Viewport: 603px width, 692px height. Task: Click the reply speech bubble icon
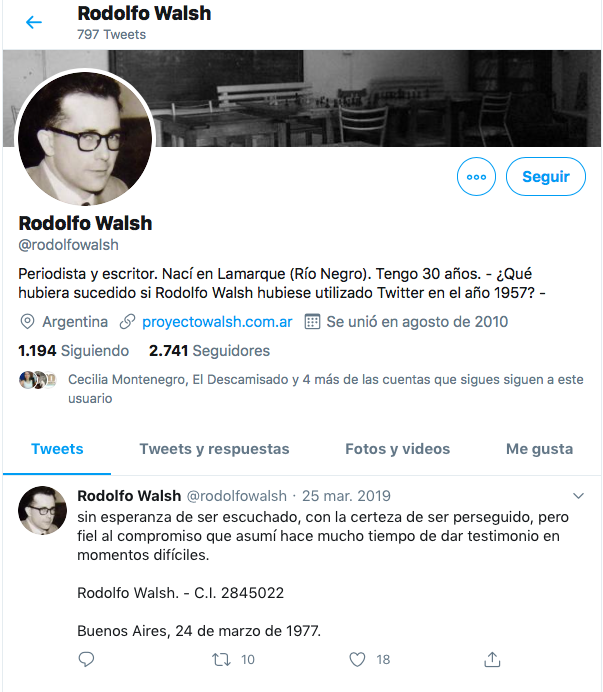86,659
